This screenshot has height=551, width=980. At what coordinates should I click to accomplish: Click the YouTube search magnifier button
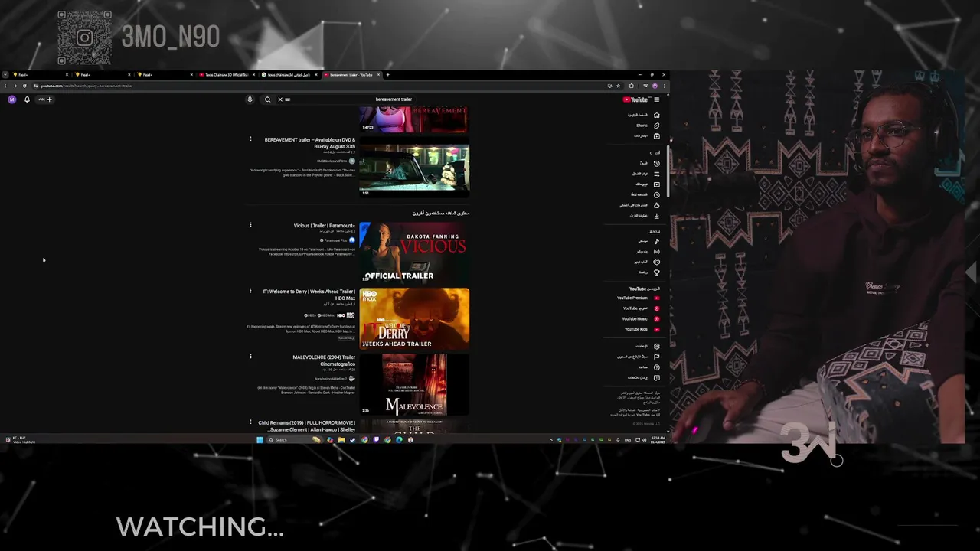267,99
